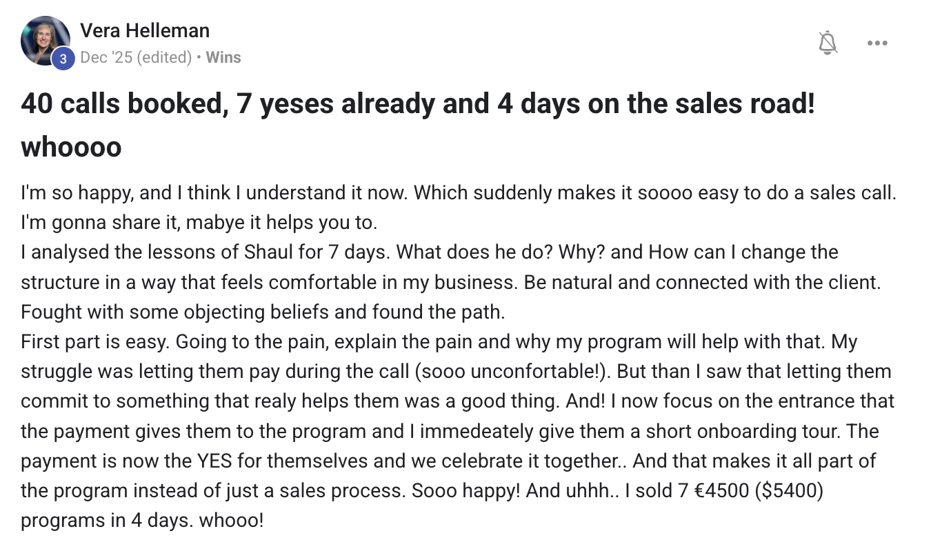Open the Wins category link
The height and width of the screenshot is (560, 931).
pyautogui.click(x=223, y=57)
